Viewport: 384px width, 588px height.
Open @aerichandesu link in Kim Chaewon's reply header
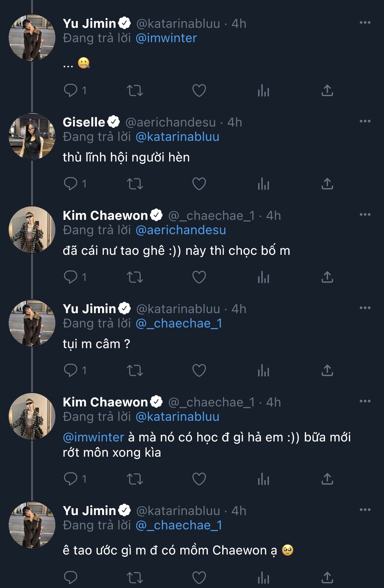point(181,230)
